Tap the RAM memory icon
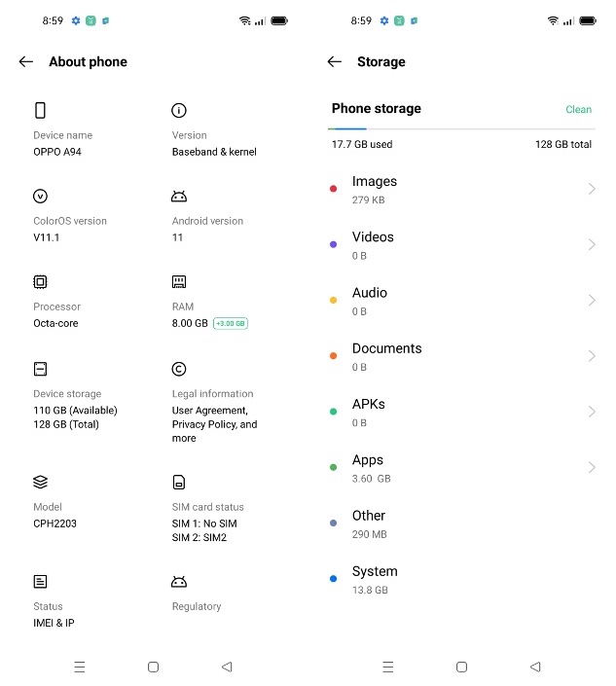This screenshot has width=616, height=686. point(179,282)
